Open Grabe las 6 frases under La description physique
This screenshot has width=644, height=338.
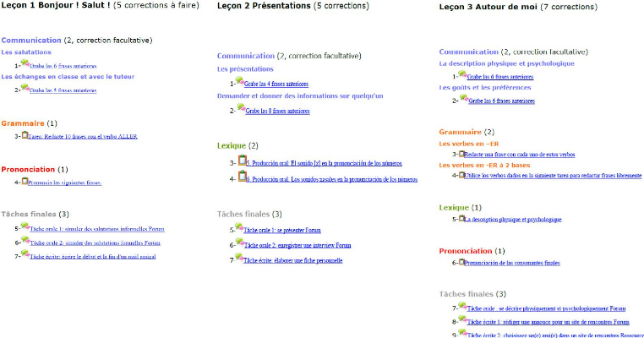tap(500, 77)
